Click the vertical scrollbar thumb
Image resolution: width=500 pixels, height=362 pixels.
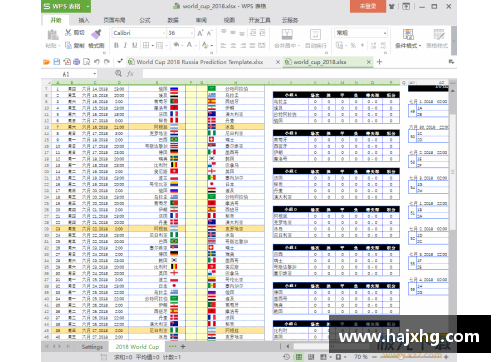coord(452,172)
